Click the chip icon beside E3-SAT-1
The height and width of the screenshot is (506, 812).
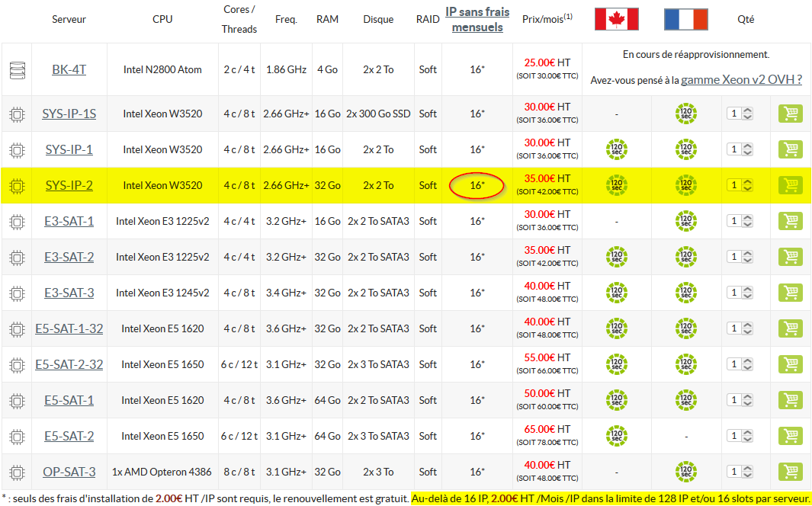pyautogui.click(x=17, y=222)
